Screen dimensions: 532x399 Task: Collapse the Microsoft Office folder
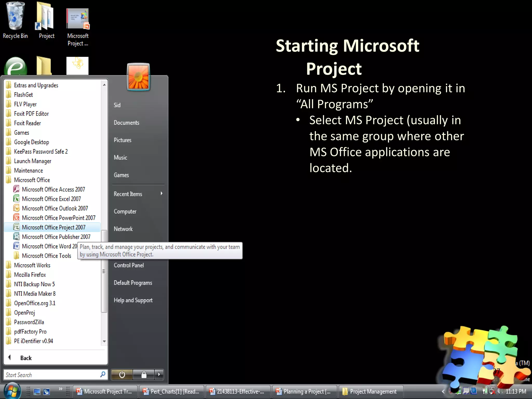coord(28,180)
